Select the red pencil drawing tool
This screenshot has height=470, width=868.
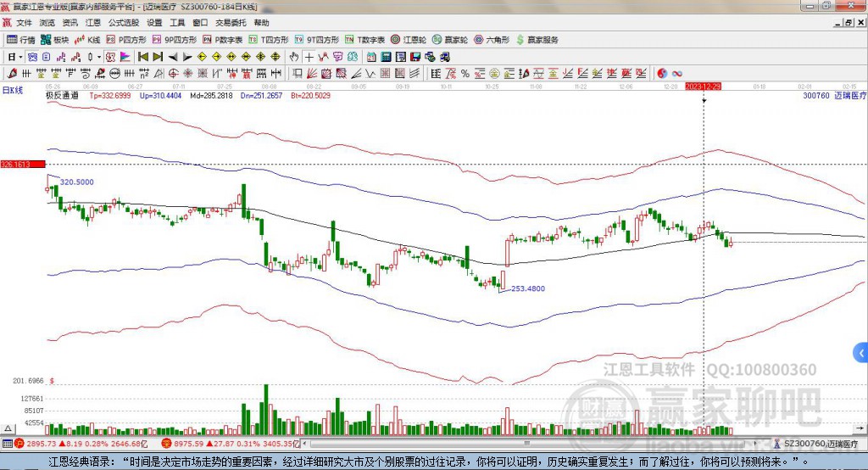12,74
